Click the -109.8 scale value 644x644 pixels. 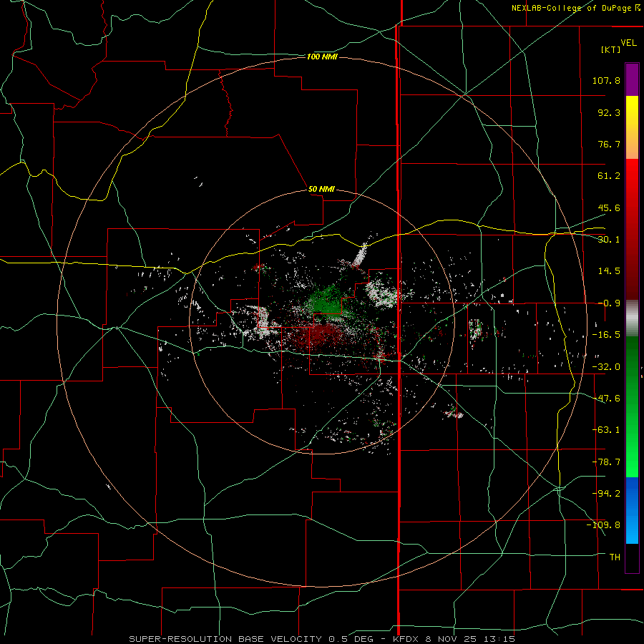[x=603, y=525]
